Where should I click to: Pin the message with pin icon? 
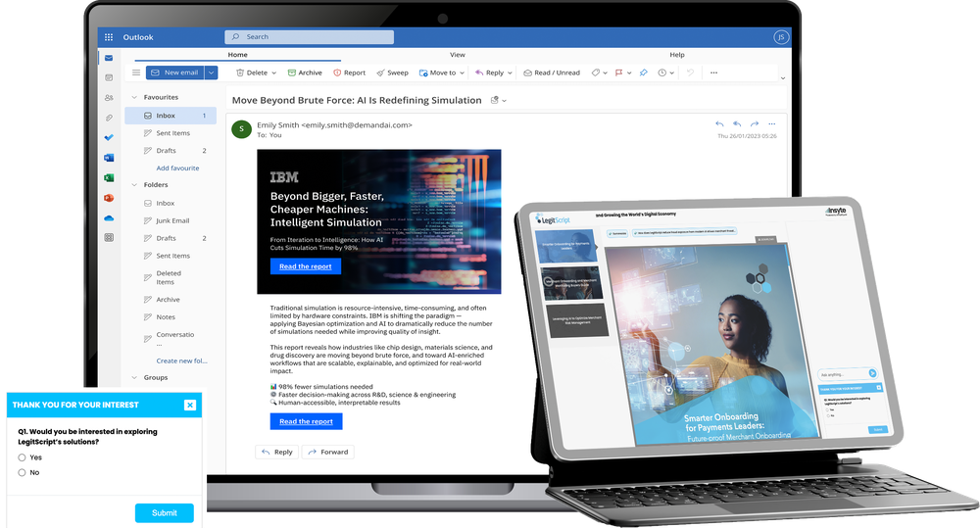pyautogui.click(x=643, y=72)
